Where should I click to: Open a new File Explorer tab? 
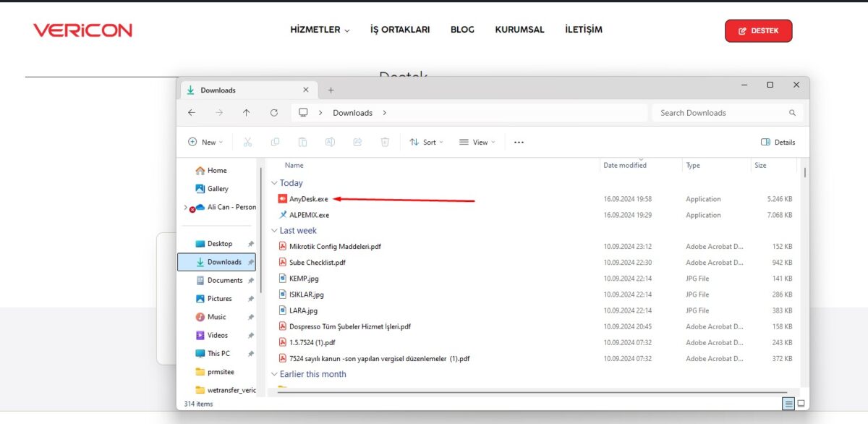tap(331, 90)
